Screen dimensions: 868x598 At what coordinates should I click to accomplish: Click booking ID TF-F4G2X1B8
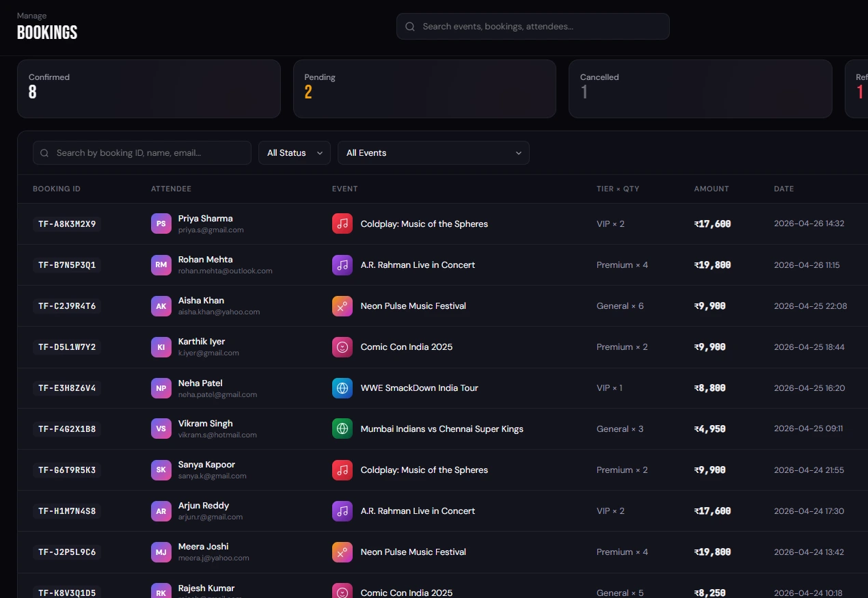pyautogui.click(x=67, y=429)
